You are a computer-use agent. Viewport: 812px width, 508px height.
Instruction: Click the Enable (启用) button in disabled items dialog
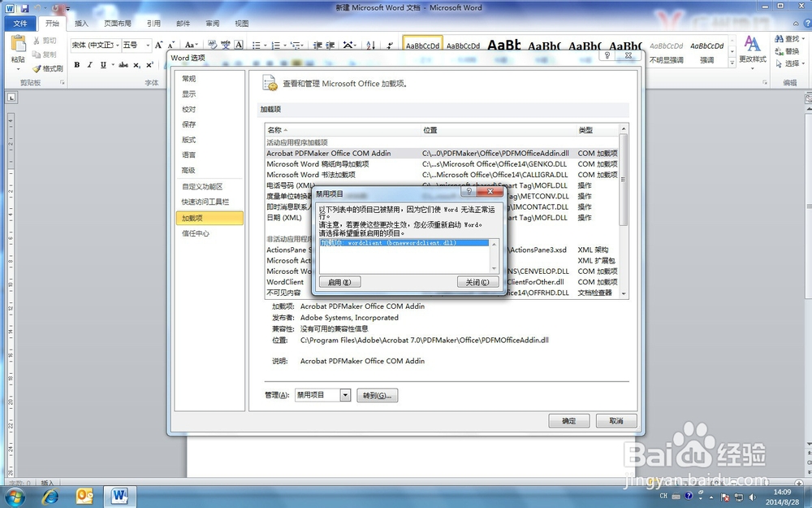point(339,282)
